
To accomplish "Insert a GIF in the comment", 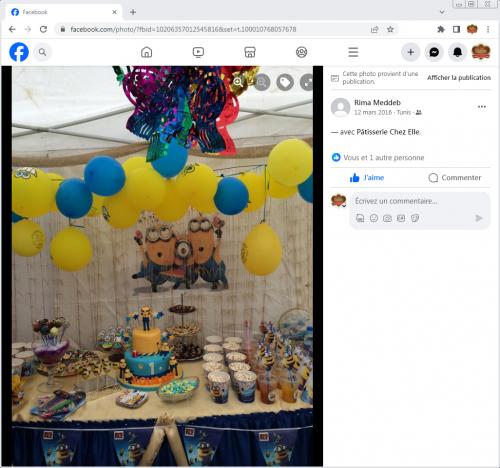I will click(x=401, y=218).
